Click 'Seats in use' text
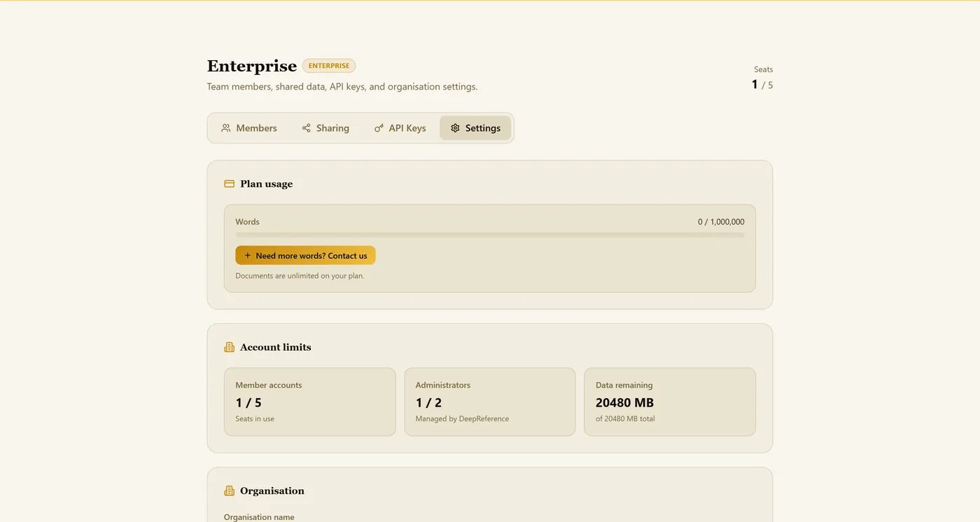Screen dimensions: 980x522 (x=255, y=418)
